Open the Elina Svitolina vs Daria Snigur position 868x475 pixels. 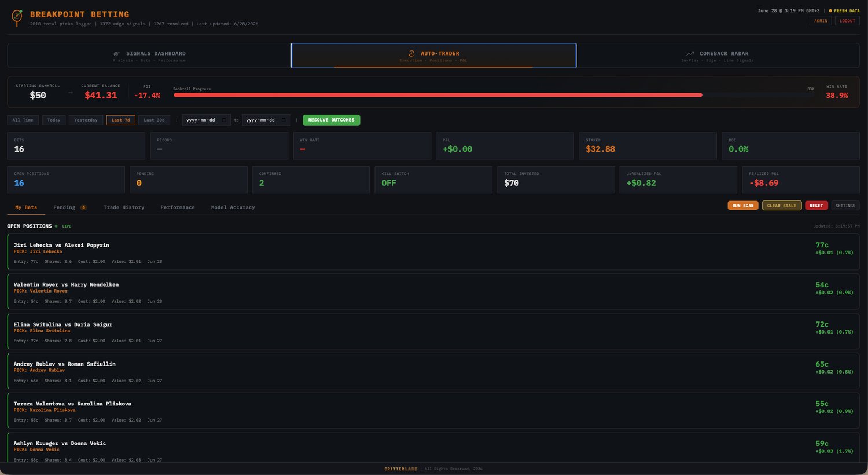pyautogui.click(x=433, y=331)
